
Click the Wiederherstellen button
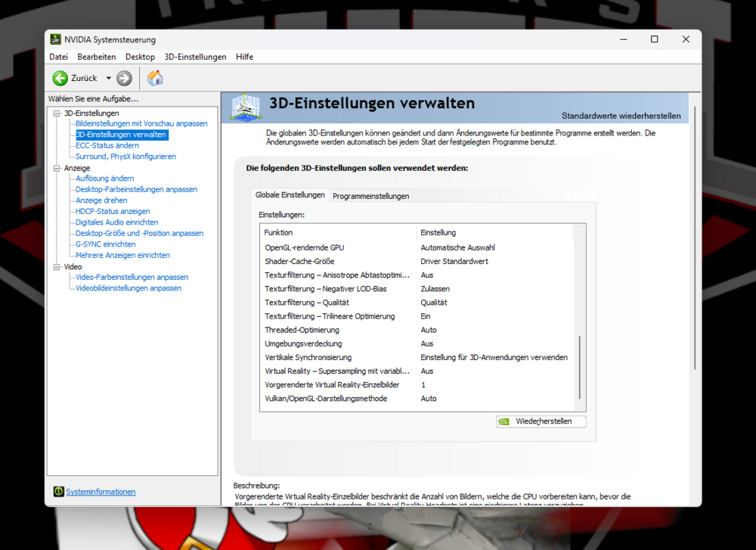point(541,421)
